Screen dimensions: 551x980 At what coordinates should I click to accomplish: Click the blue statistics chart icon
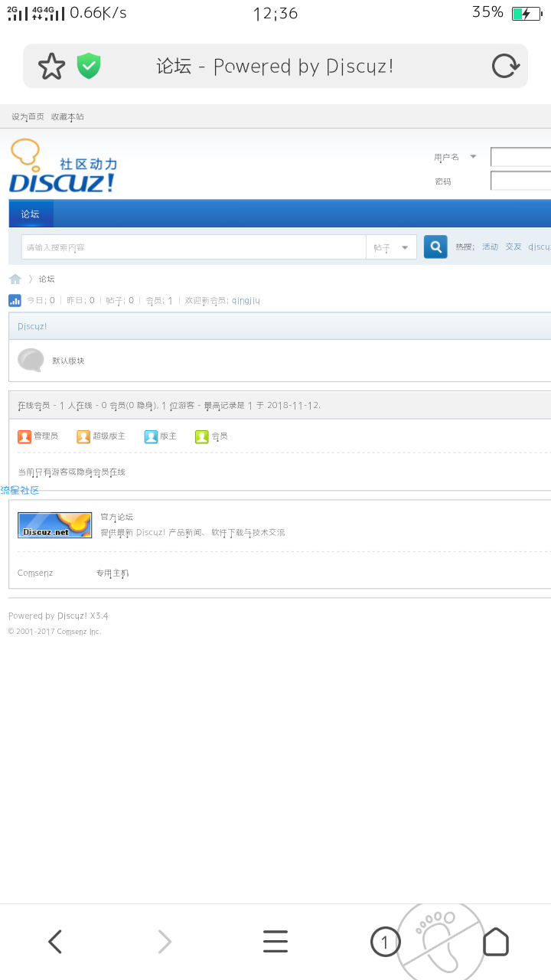(15, 301)
